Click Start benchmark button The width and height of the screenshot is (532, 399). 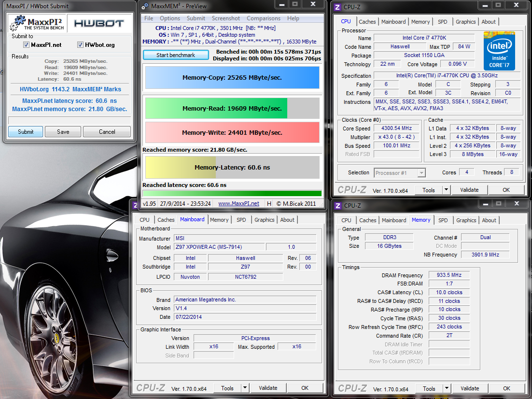tap(176, 55)
